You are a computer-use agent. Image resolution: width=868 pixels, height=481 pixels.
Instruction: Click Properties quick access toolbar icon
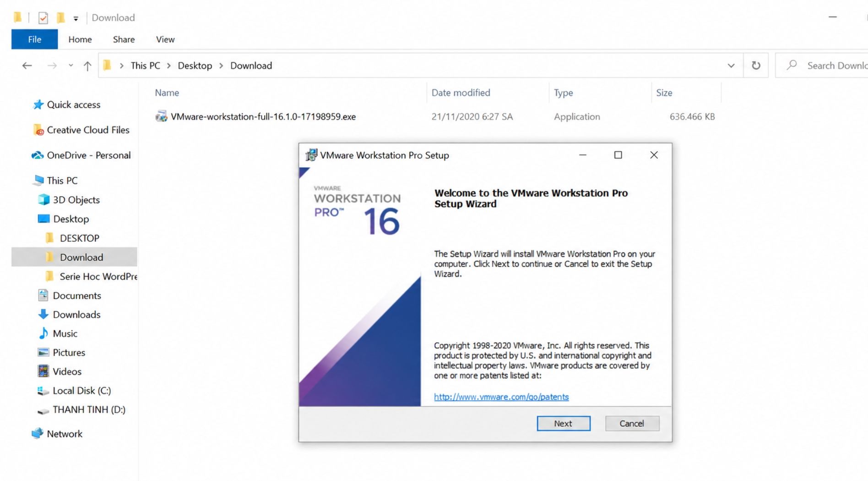point(43,18)
